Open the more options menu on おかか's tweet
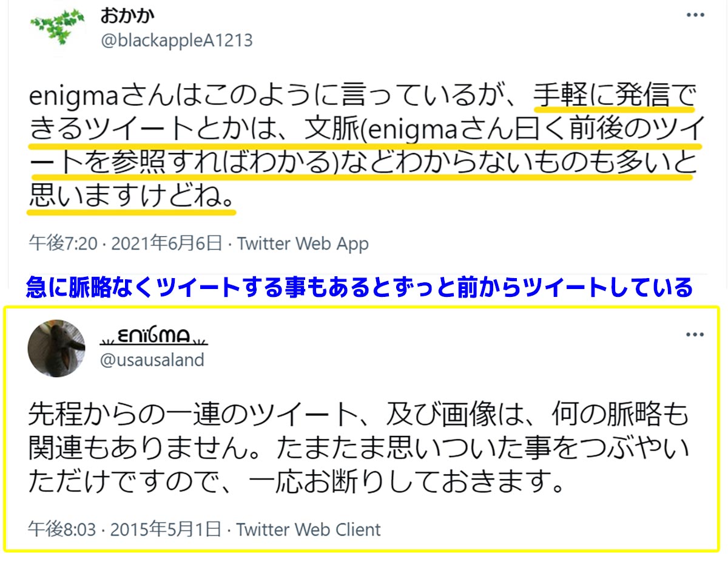 coord(695,15)
